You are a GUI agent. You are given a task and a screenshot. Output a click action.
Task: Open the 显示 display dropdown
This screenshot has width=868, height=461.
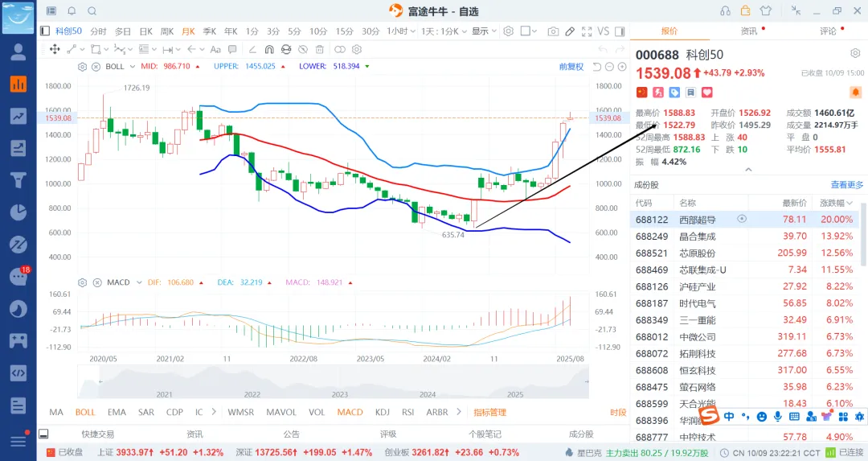click(484, 31)
